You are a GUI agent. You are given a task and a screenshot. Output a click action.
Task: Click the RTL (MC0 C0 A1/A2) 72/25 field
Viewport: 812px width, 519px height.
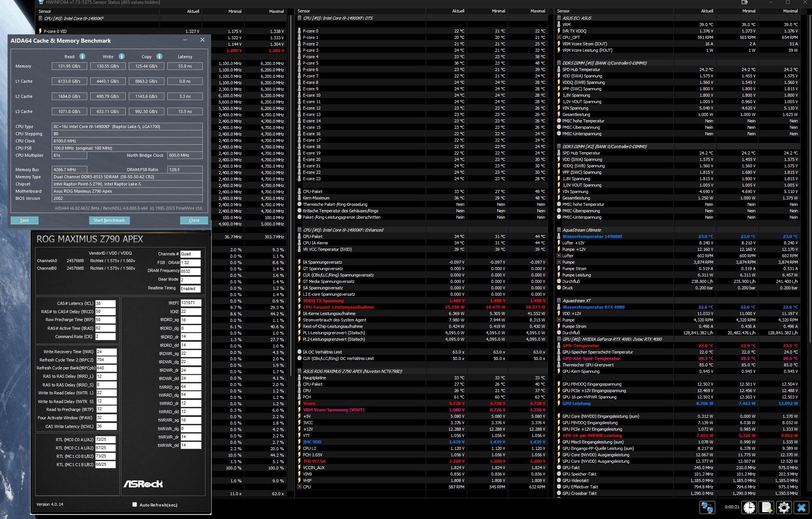[x=105, y=440]
